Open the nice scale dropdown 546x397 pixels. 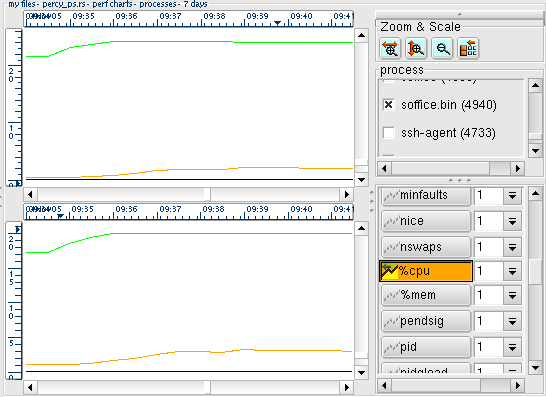coord(512,221)
